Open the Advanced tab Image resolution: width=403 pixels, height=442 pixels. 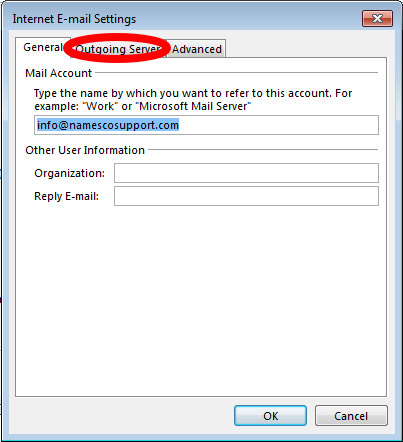197,49
